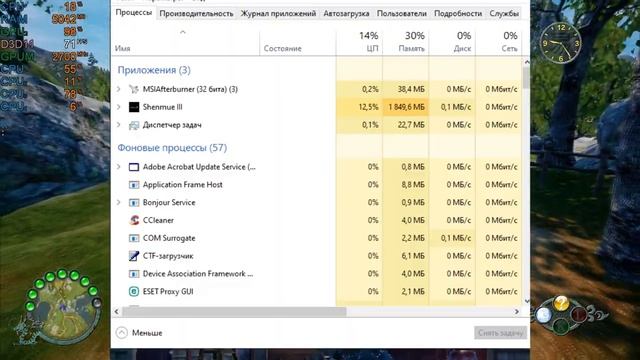Select the Shenmue III process name
Viewport: 640px width, 360px height.
click(162, 107)
